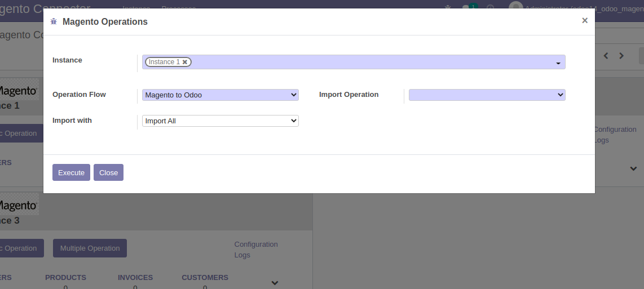This screenshot has width=644, height=289.
Task: Open the Import Operation dropdown
Action: (487, 95)
